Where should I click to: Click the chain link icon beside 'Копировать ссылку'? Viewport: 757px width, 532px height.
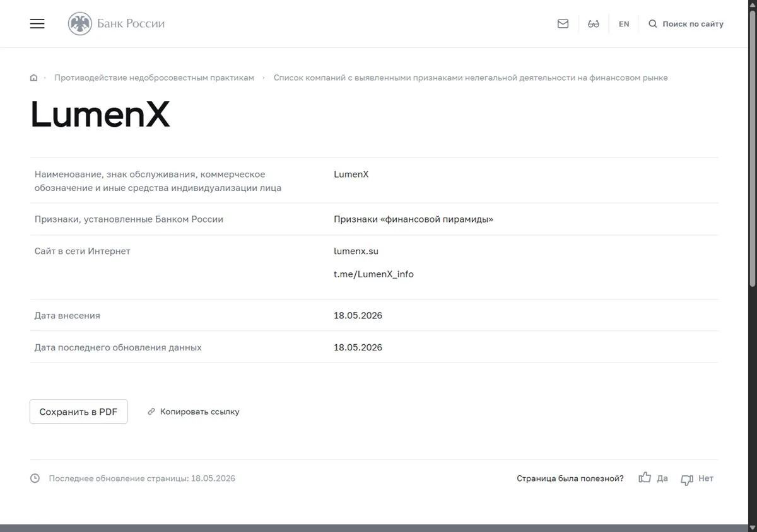pos(151,412)
